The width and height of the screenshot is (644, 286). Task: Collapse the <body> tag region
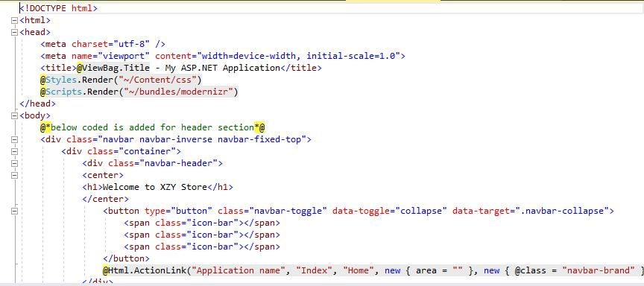15,115
